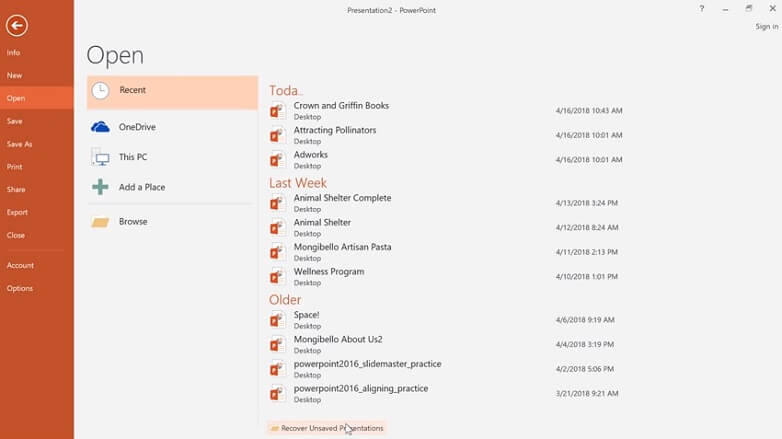
Task: Select the Recent clock icon
Action: pos(100,90)
